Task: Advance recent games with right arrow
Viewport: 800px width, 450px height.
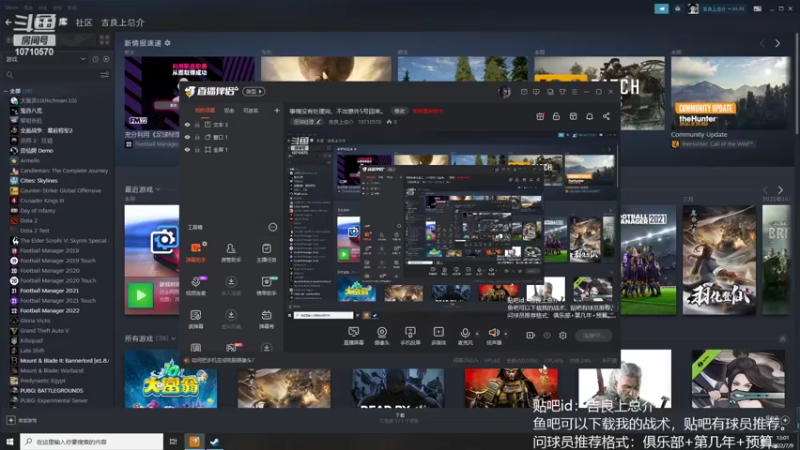Action: 780,190
